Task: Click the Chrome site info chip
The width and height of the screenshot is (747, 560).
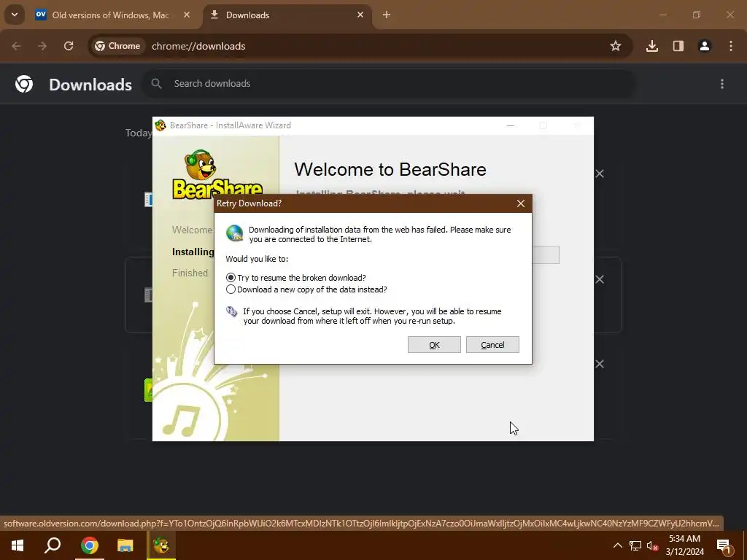Action: click(x=117, y=46)
